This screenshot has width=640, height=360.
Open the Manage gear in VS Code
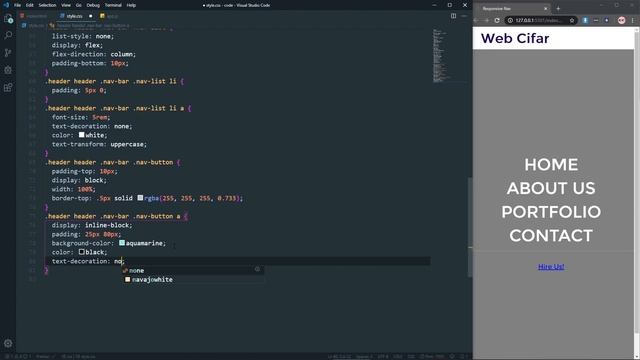coord(8,343)
